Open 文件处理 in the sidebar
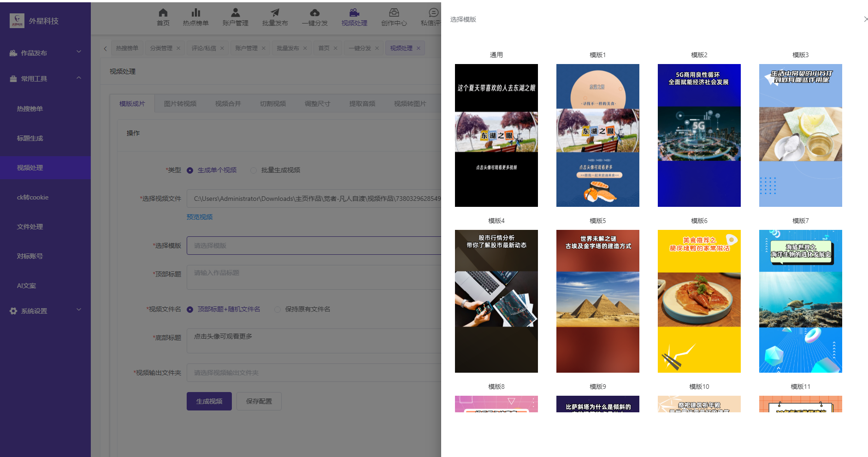This screenshot has height=457, width=868. (45, 227)
